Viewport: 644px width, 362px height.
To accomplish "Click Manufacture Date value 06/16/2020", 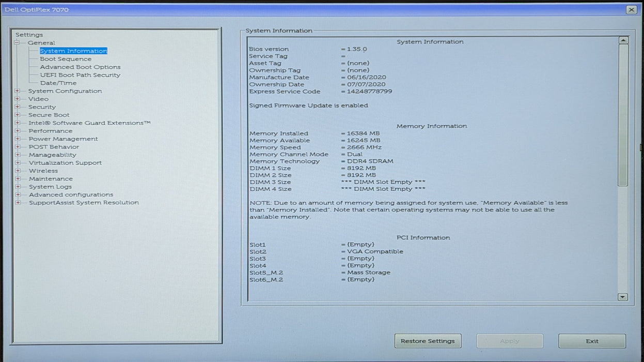I will 366,78.
